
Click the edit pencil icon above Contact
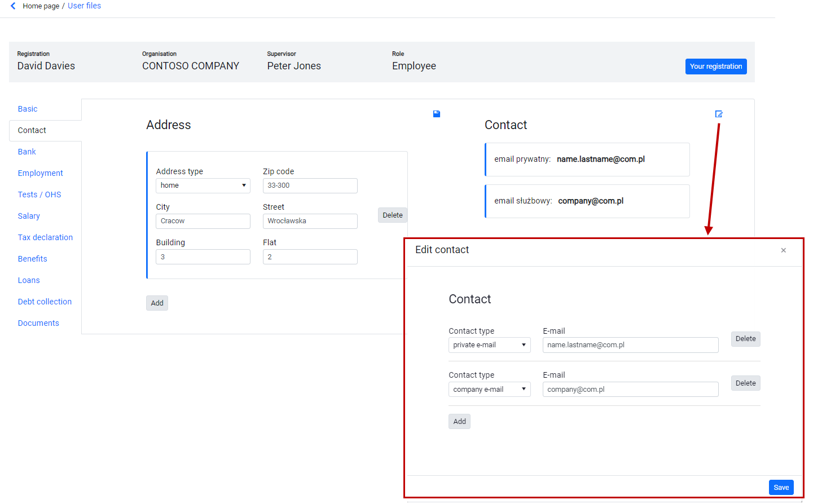719,114
